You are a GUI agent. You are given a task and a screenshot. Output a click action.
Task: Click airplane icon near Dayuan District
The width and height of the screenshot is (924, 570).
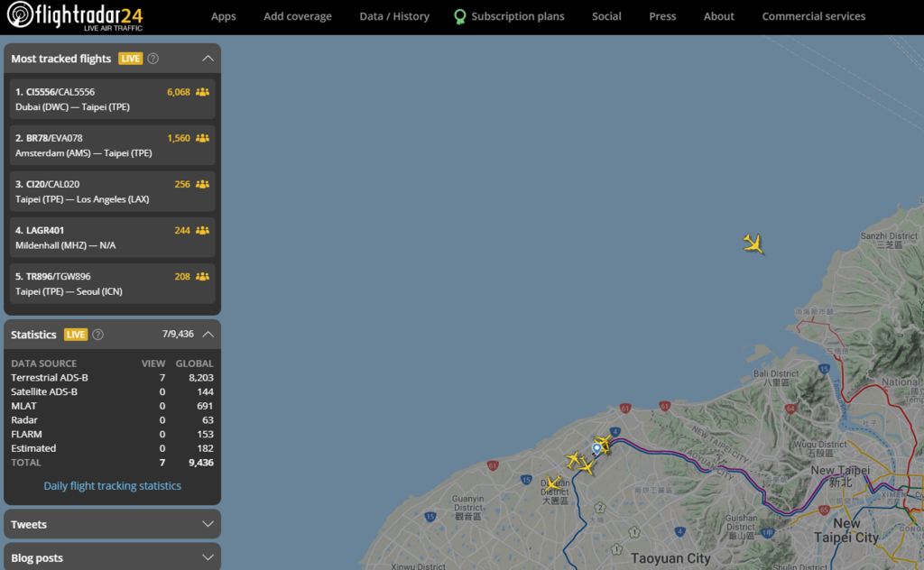coord(553,483)
